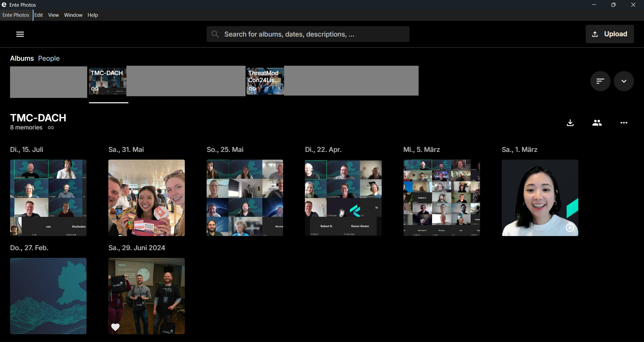Open the Help menu
The image size is (644, 342).
(93, 15)
